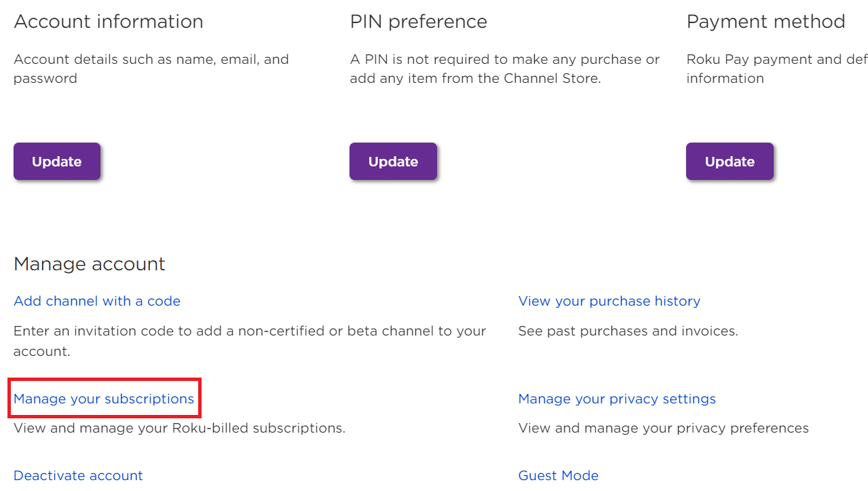868x491 pixels.
Task: Click the account details description text
Action: pos(151,69)
